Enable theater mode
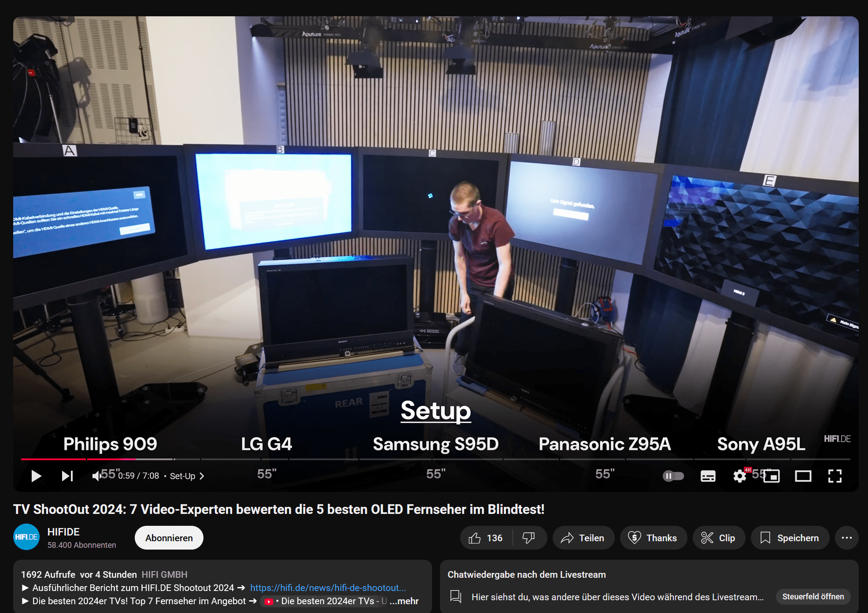The image size is (868, 613). [x=803, y=476]
